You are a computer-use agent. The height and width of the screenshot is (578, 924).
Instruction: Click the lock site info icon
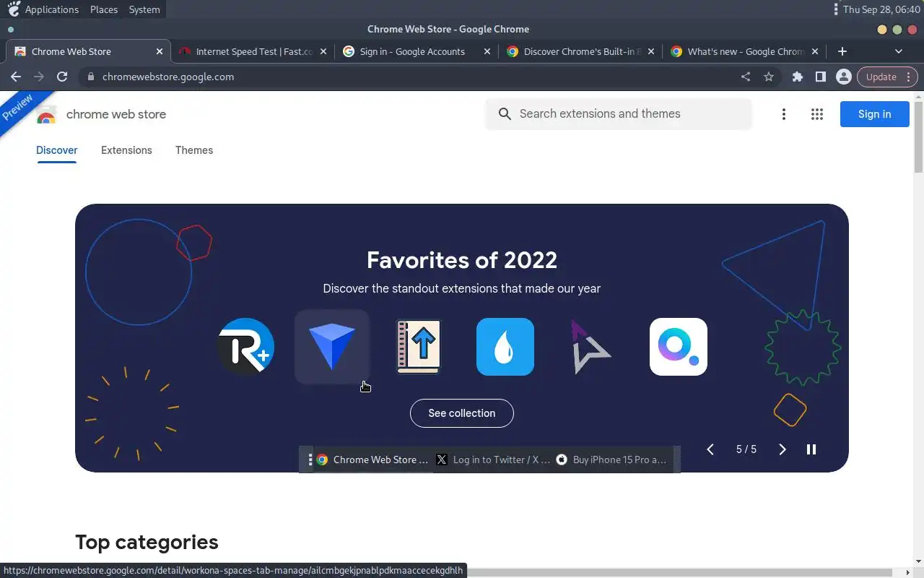[90, 77]
